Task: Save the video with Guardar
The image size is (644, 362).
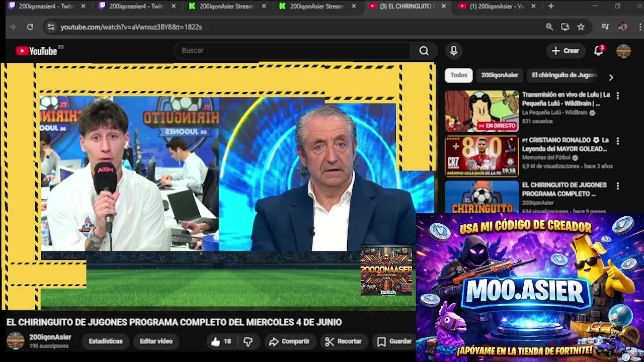Action: (395, 341)
